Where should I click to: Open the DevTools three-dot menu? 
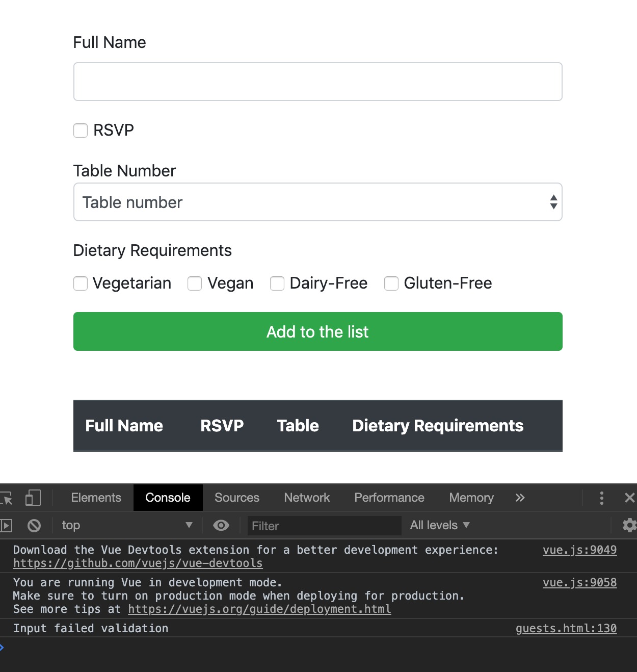(x=602, y=498)
